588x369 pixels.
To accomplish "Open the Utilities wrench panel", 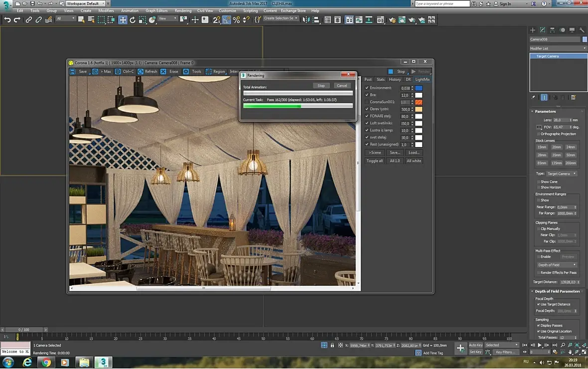I will point(583,30).
